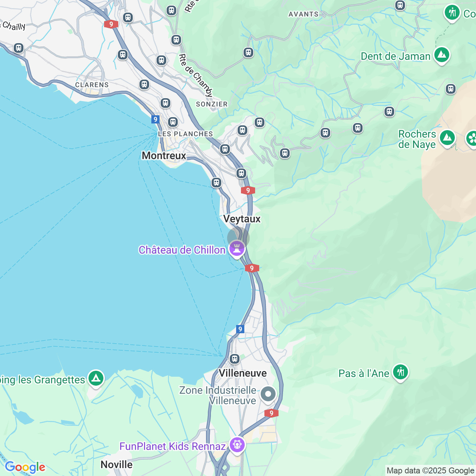Click the train station icon left of Clarens

coord(19,48)
